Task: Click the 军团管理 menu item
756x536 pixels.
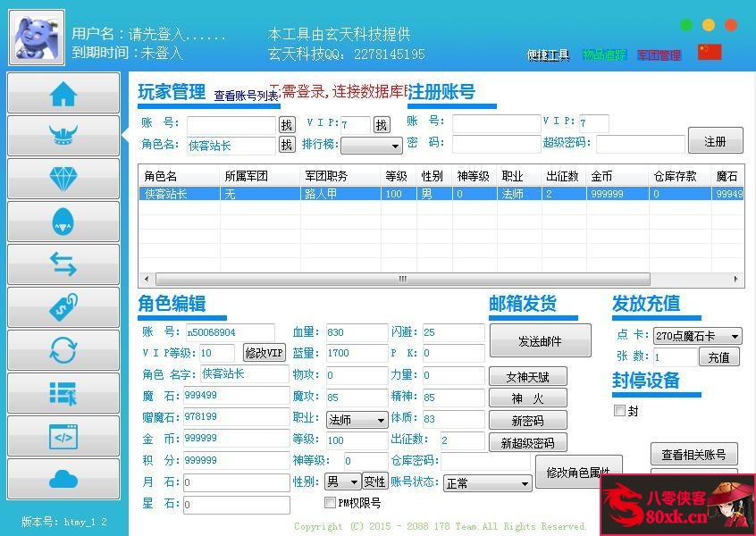Action: pyautogui.click(x=659, y=54)
